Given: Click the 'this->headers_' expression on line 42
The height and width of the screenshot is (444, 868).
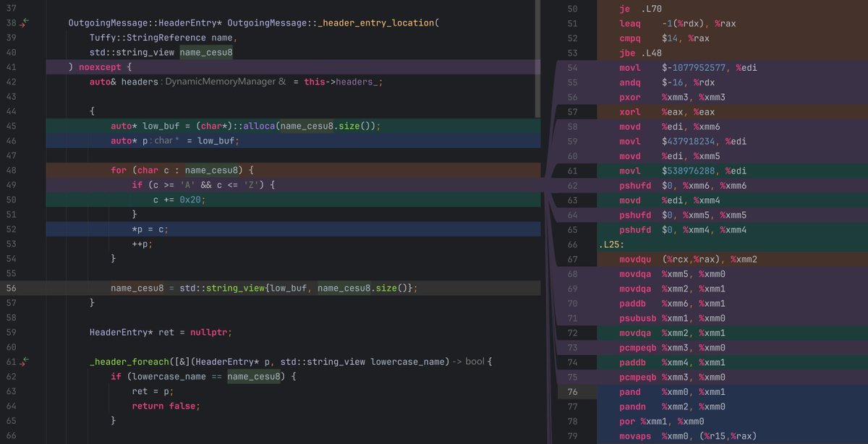Looking at the screenshot, I should 341,82.
